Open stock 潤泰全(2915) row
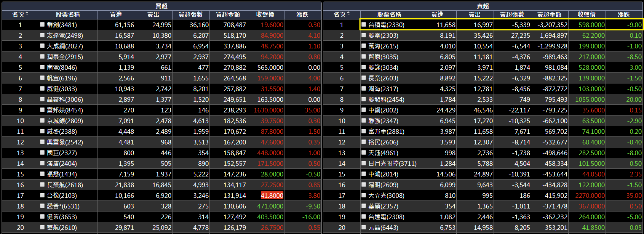 click(161, 56)
